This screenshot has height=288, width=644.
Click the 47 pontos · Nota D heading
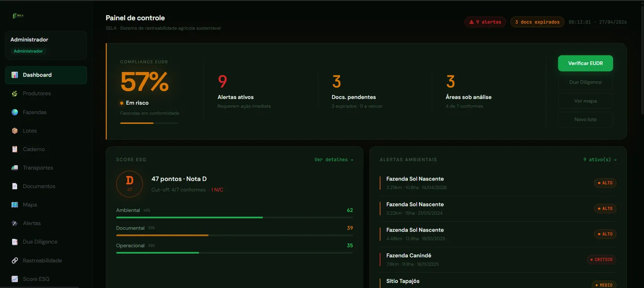click(x=179, y=179)
